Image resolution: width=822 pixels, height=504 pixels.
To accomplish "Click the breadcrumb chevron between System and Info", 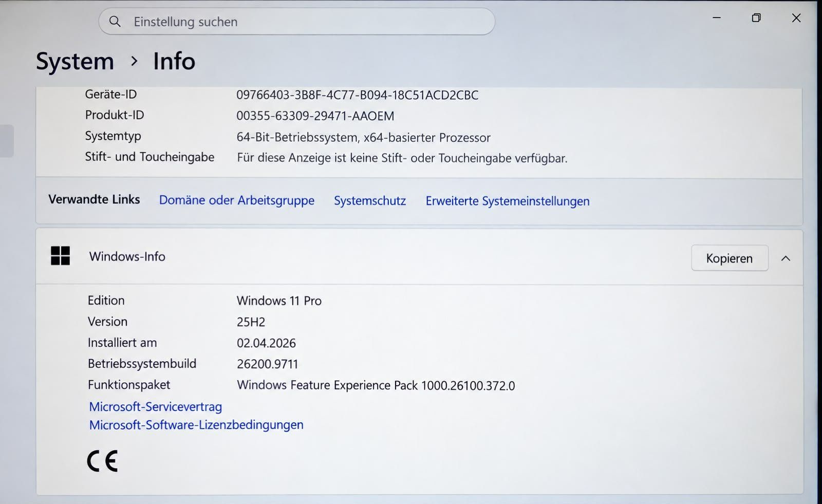I will tap(134, 61).
